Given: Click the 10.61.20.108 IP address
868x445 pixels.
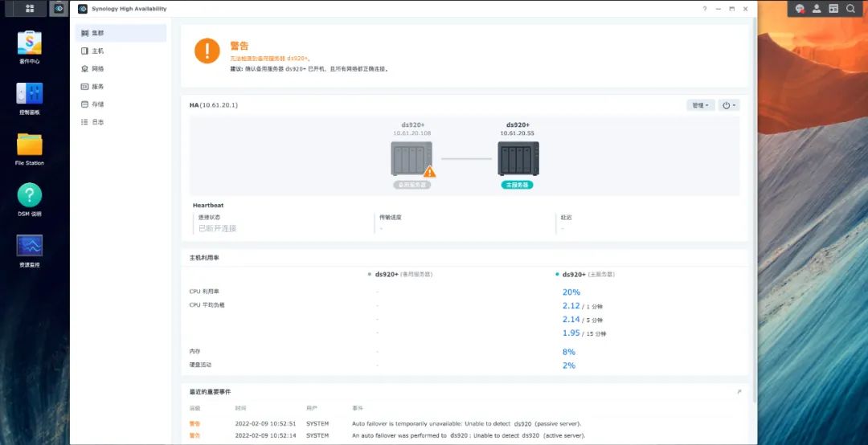Looking at the screenshot, I should 412,133.
